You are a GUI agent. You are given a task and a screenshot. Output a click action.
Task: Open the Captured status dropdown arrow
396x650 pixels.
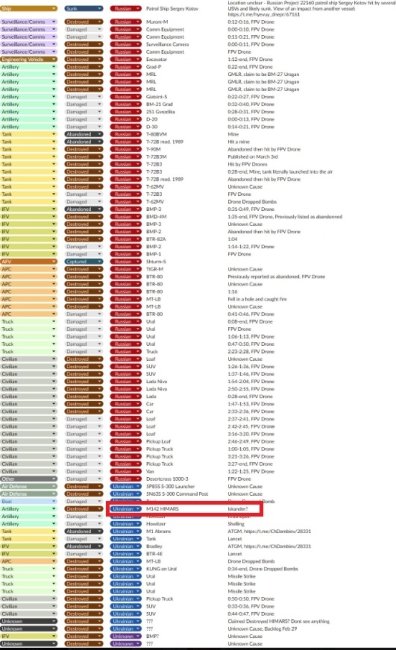(x=100, y=262)
